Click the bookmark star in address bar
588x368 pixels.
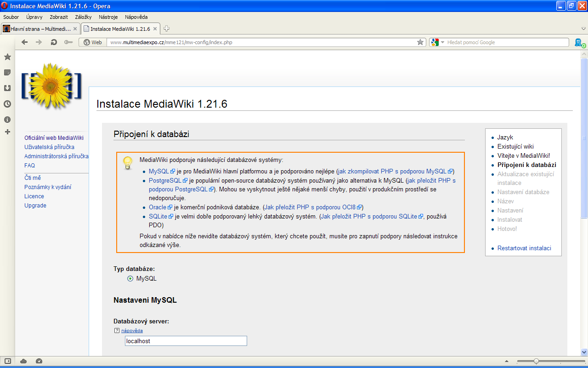pos(420,42)
